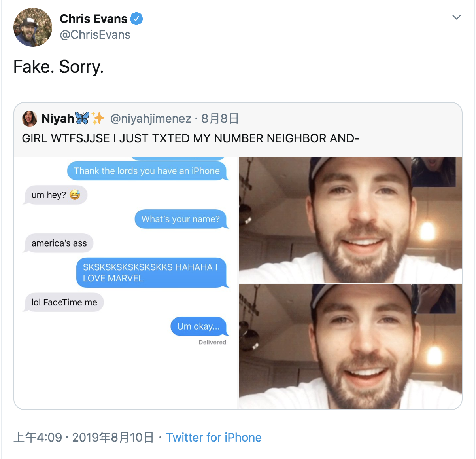Click the grinning sweat emoji in 'um hey?'

(75, 195)
